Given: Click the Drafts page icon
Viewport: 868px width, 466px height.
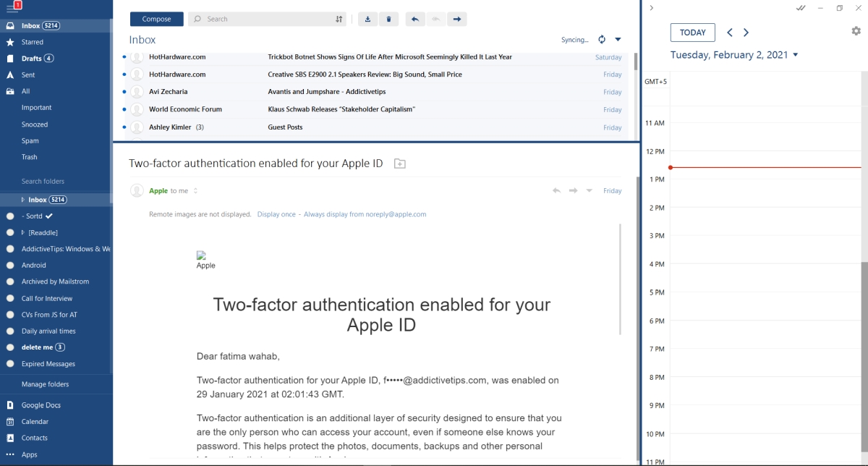Looking at the screenshot, I should (10, 59).
